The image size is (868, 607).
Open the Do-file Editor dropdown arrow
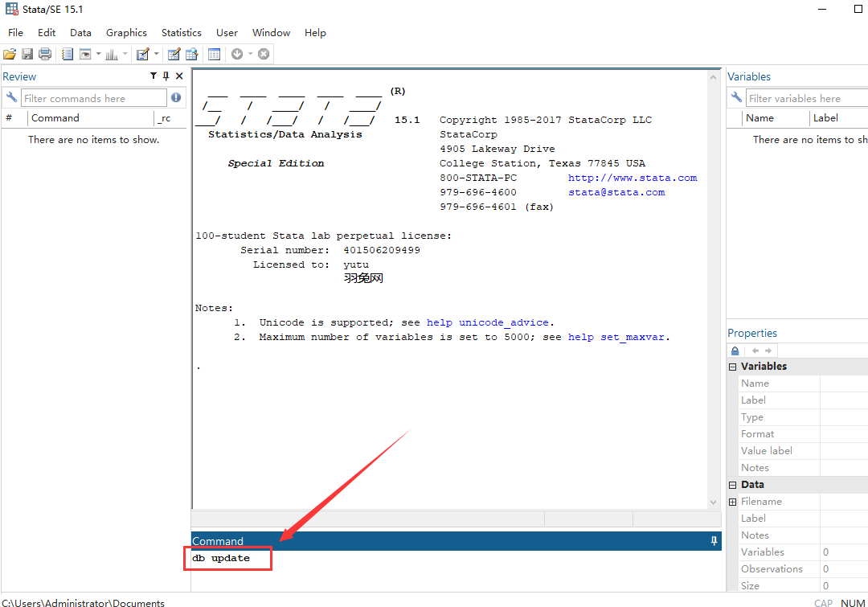click(156, 54)
